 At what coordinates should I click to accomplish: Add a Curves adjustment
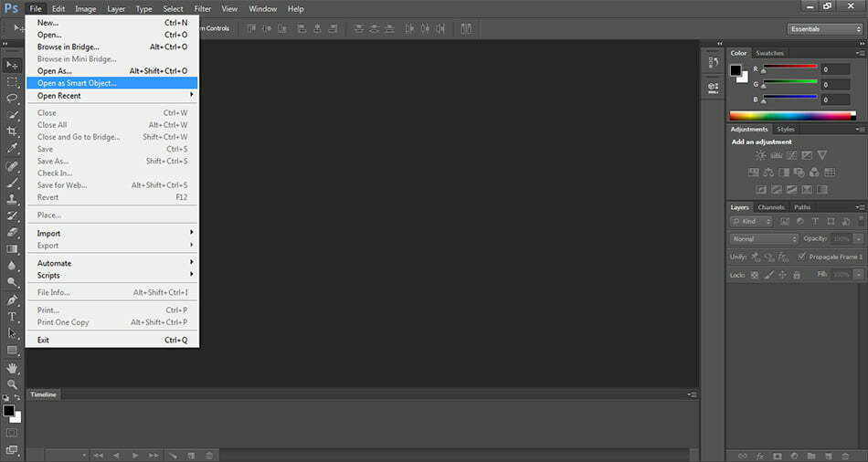point(792,155)
